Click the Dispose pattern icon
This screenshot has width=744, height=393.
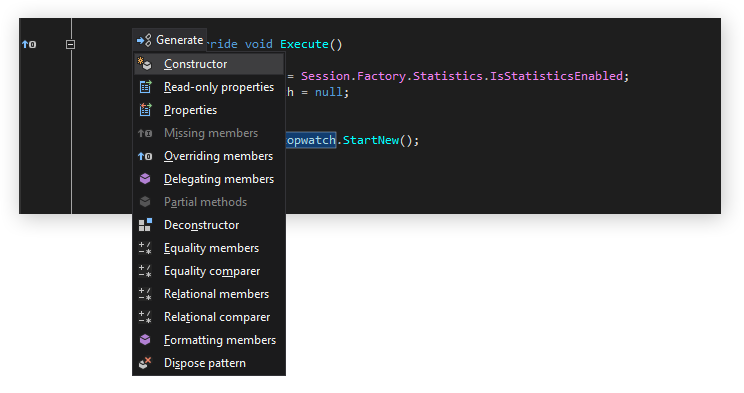tap(145, 363)
